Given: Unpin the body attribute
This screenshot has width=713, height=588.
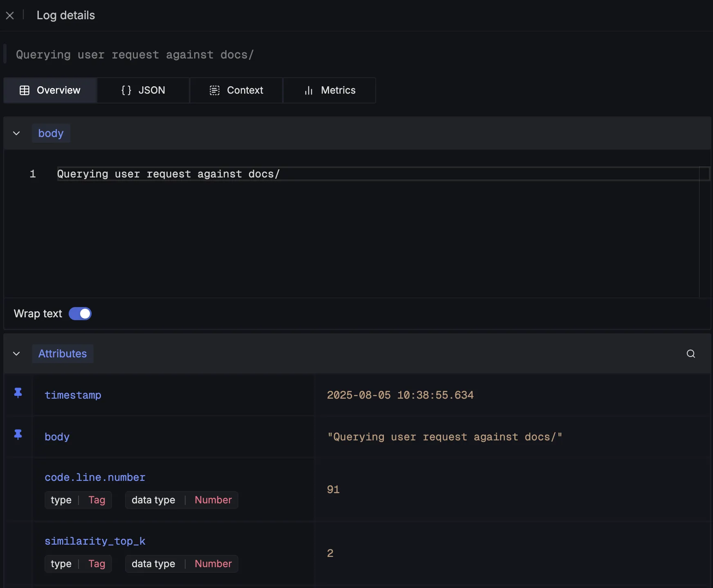Looking at the screenshot, I should pos(18,434).
